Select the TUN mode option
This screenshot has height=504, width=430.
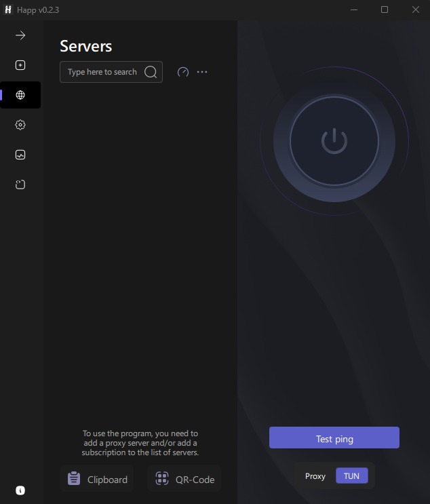pos(351,476)
